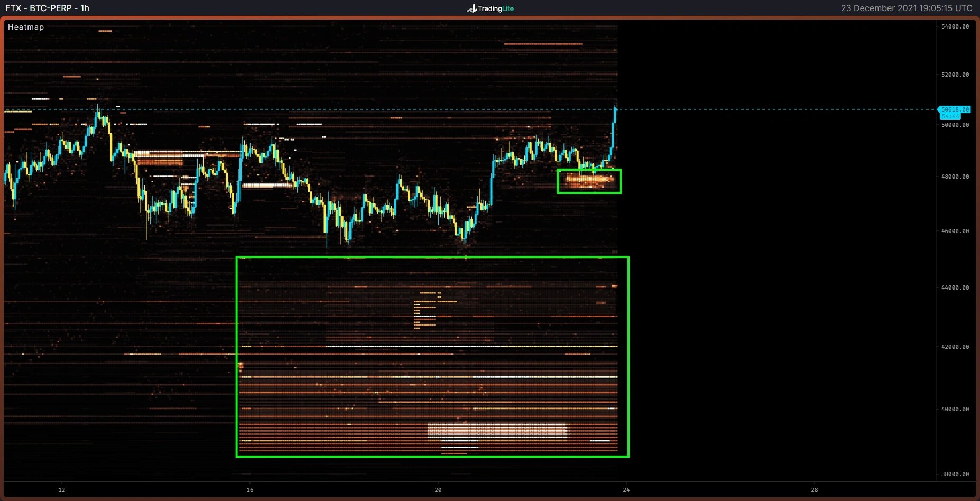Screen dimensions: 980x501
Task: Select date marker 20 on time axis
Action: click(438, 490)
